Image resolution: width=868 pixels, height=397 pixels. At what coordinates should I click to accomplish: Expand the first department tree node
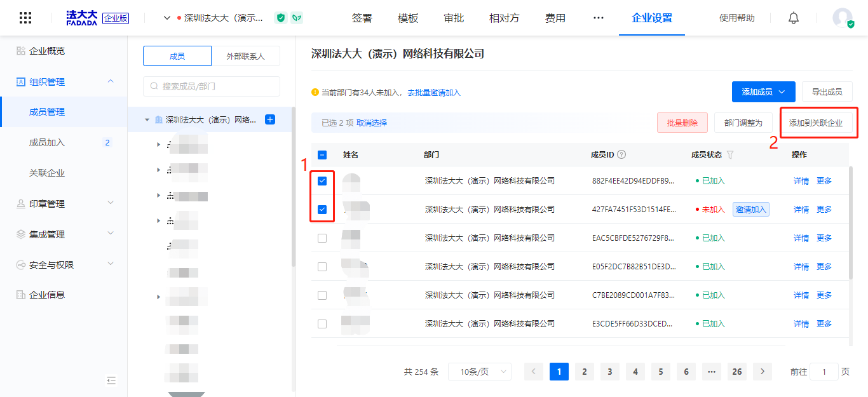point(158,145)
